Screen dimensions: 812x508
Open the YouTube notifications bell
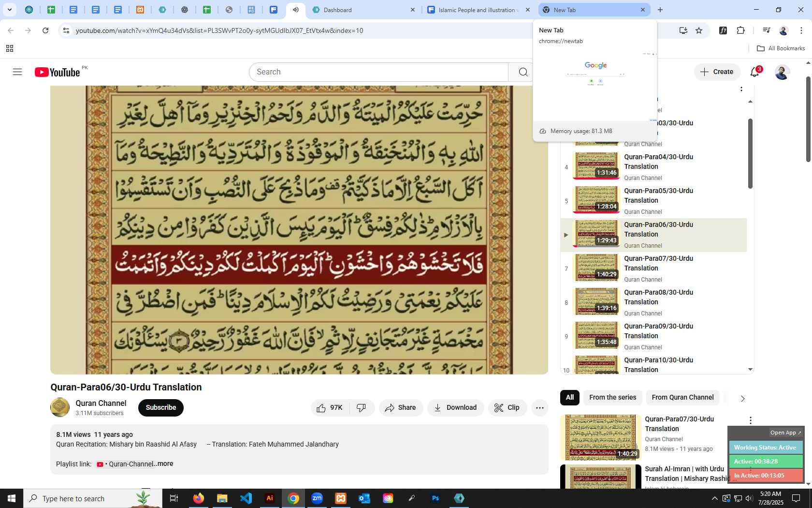pyautogui.click(x=755, y=72)
